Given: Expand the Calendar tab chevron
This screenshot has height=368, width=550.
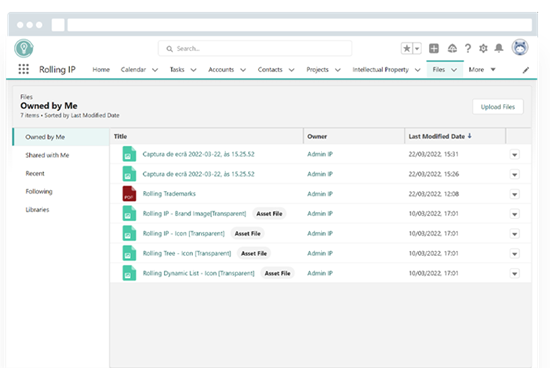Looking at the screenshot, I should tap(155, 70).
